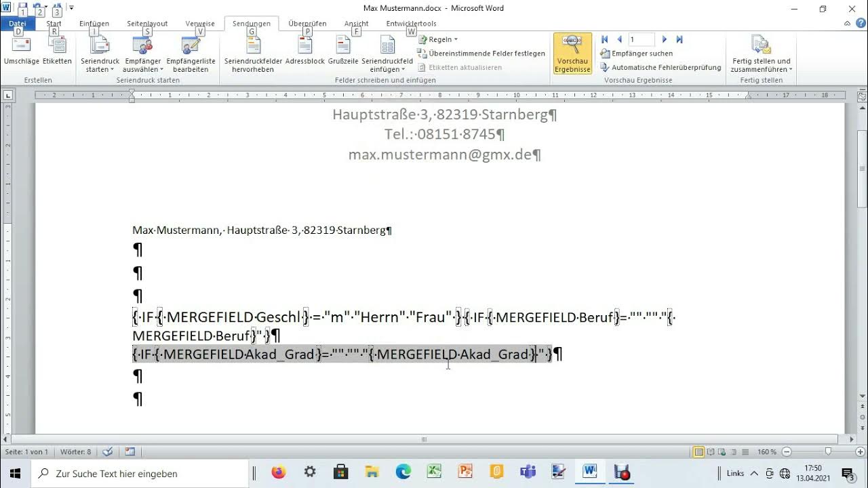The height and width of the screenshot is (488, 868).
Task: Toggle Seriendruckfelder hervorheben
Action: [253, 55]
